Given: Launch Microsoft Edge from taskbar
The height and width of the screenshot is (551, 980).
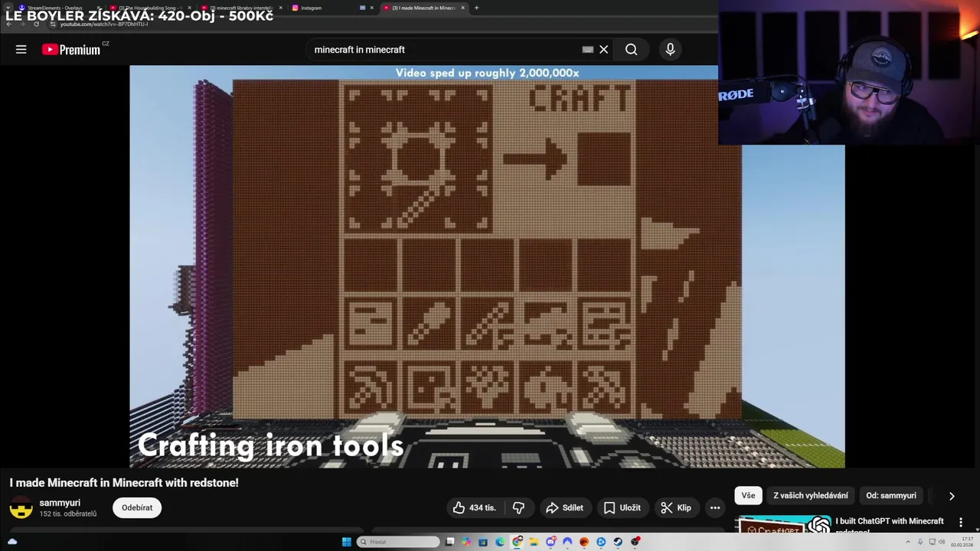Looking at the screenshot, I should 500,542.
